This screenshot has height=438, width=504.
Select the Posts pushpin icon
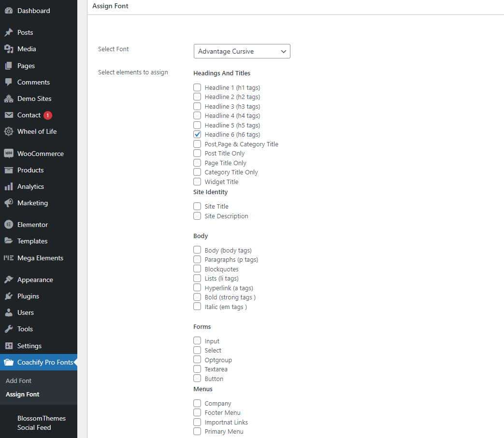pyautogui.click(x=10, y=32)
